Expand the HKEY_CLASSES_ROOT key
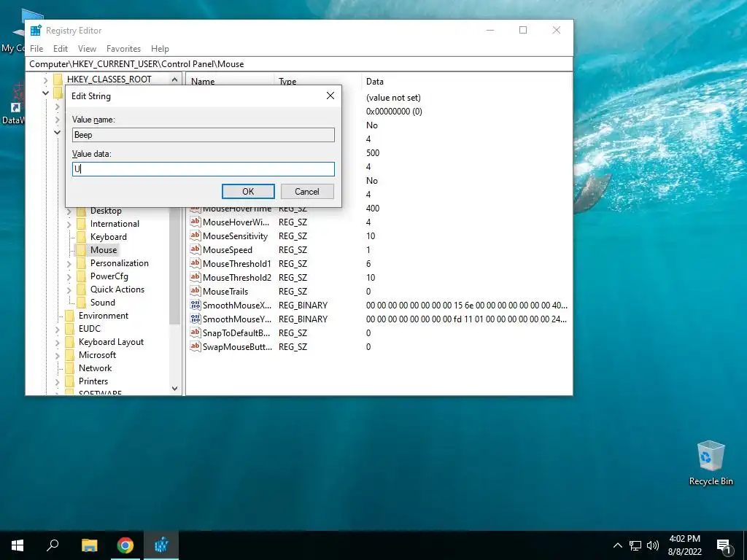747x560 pixels. pos(46,79)
